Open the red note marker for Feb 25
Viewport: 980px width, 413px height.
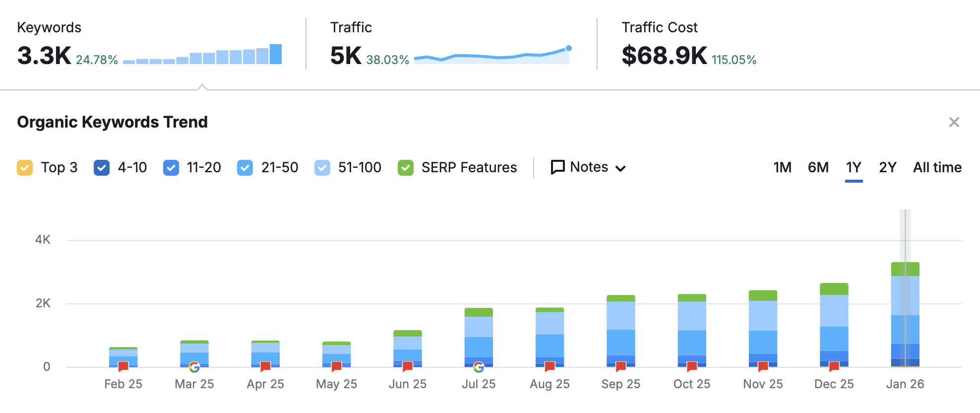pos(123,367)
